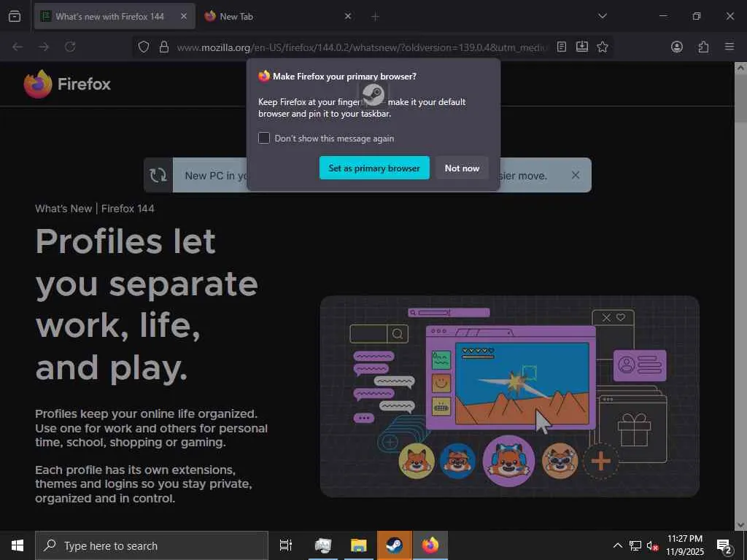The width and height of the screenshot is (747, 560).
Task: Open the application hamburger menu
Action: point(729,47)
